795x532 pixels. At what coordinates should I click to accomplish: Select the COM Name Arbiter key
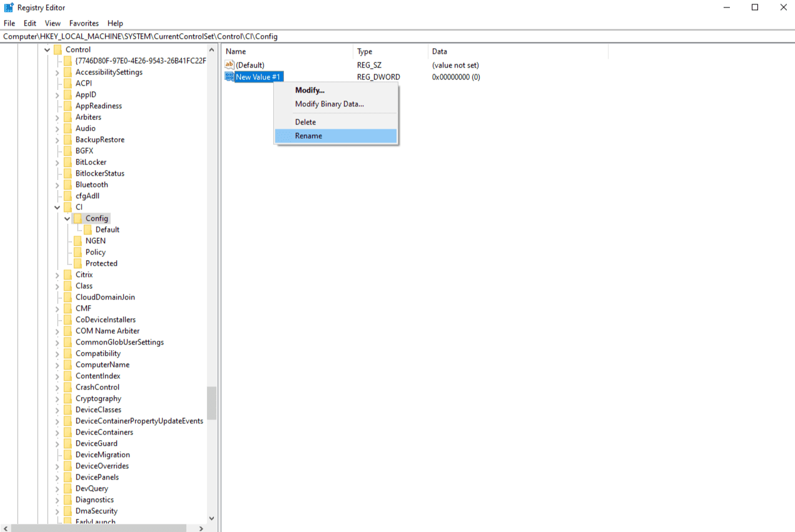coord(108,331)
